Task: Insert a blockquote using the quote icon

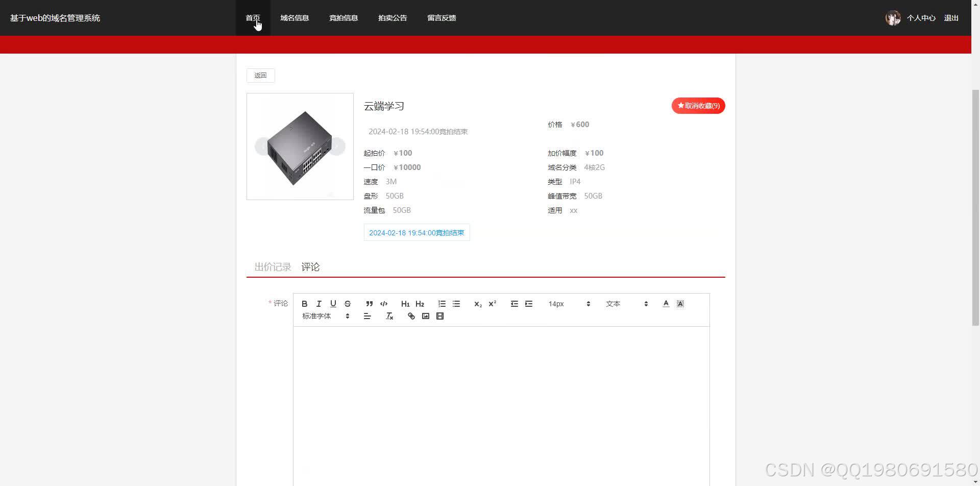Action: coord(369,303)
